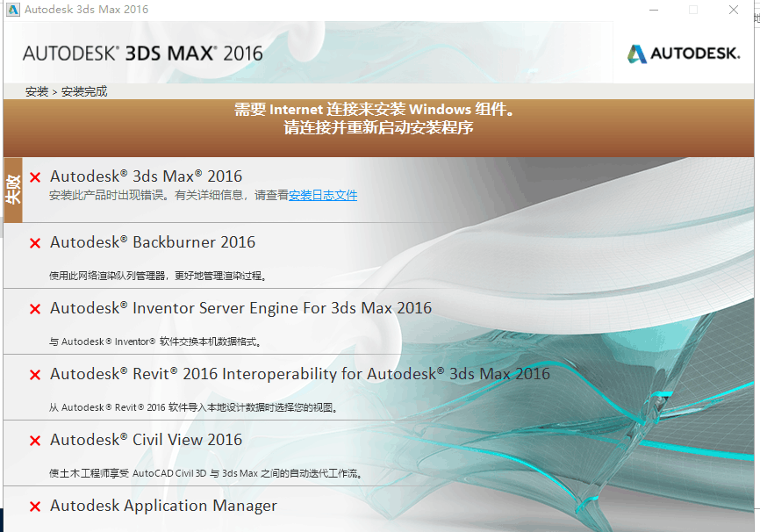Select the Autodesk Application Manager title
Screen dimensions: 760x532
(163, 506)
